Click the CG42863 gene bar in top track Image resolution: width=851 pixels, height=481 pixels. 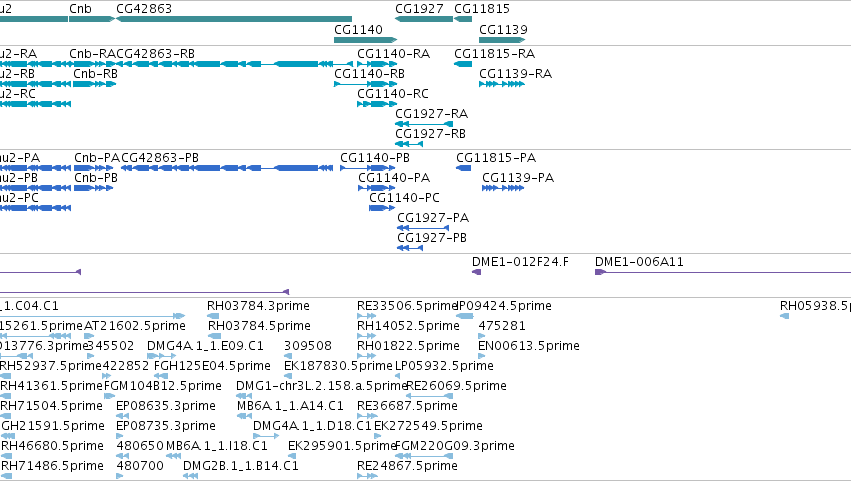pyautogui.click(x=234, y=19)
